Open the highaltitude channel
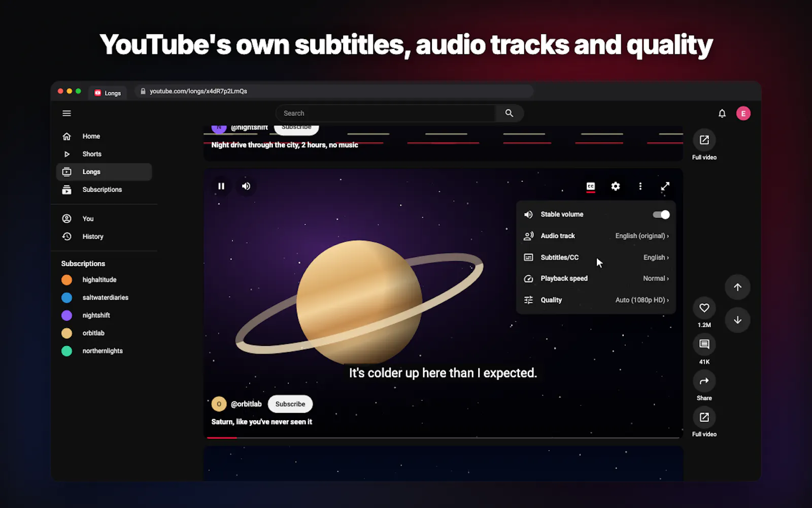The width and height of the screenshot is (812, 508). point(104,280)
